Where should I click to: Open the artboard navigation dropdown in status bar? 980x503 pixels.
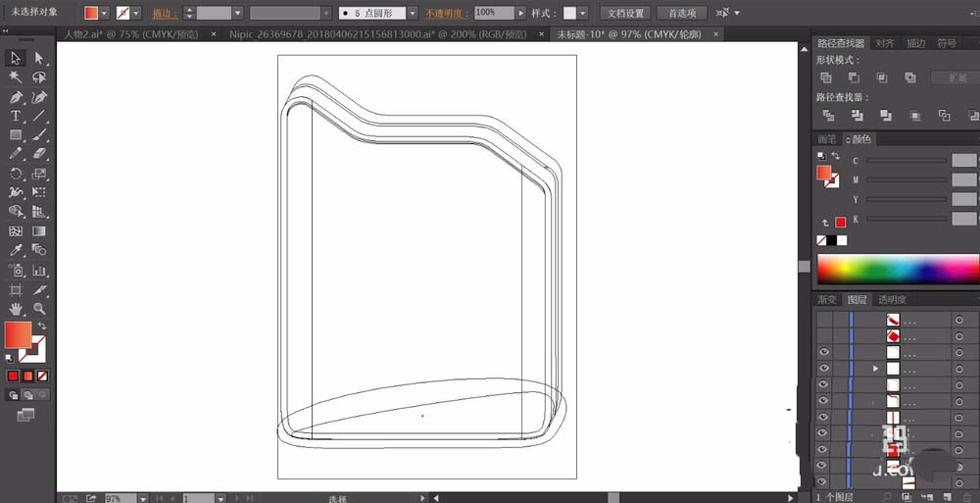pos(220,498)
